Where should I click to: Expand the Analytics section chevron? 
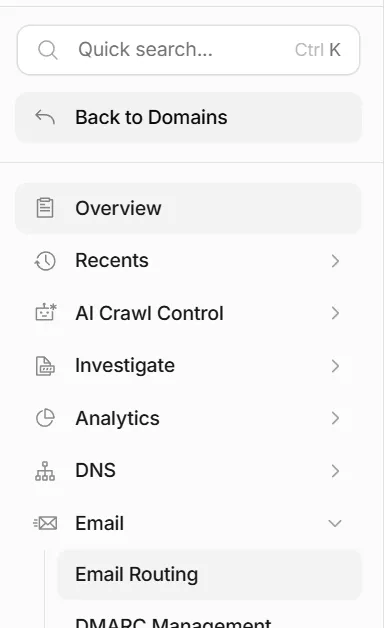[x=335, y=418]
